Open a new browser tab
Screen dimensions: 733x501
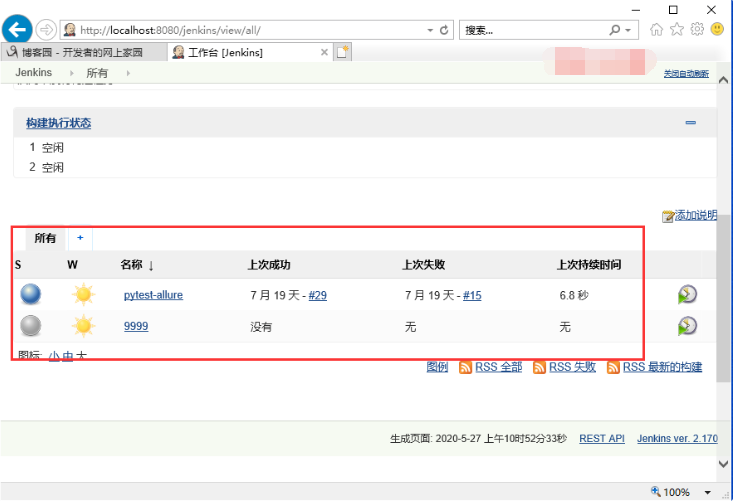pyautogui.click(x=343, y=52)
